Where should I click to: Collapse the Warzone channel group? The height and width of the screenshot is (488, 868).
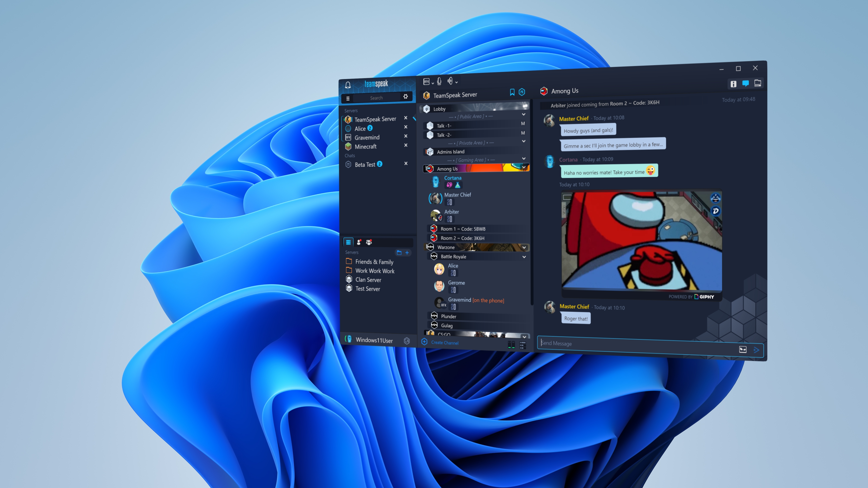[524, 247]
